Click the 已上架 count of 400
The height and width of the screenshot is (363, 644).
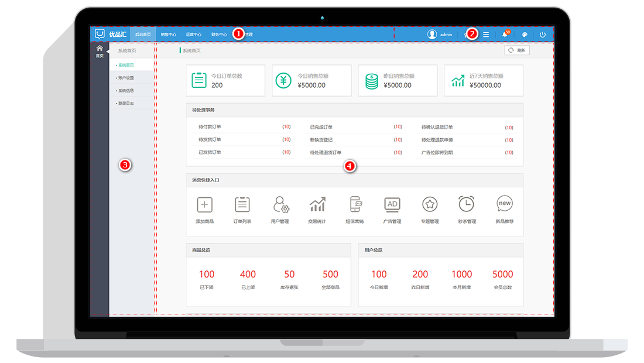click(248, 274)
